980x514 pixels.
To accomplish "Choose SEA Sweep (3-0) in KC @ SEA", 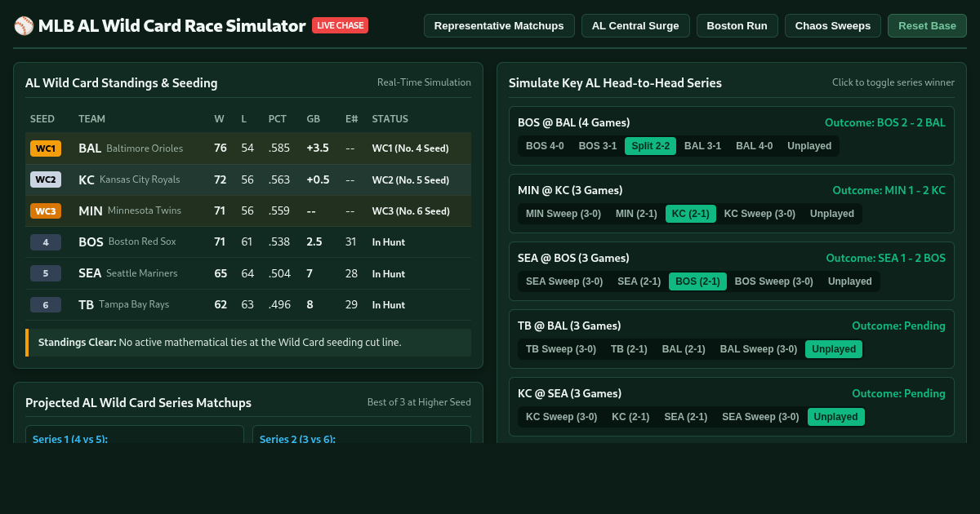I will click(x=760, y=417).
